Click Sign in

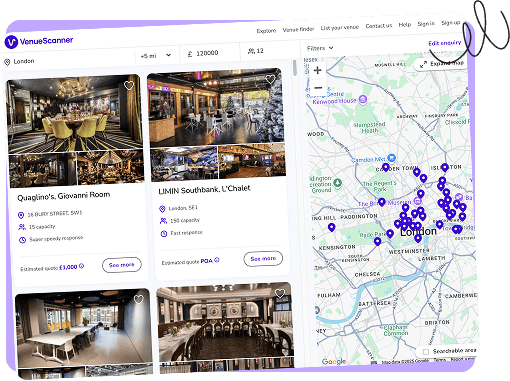coord(426,24)
